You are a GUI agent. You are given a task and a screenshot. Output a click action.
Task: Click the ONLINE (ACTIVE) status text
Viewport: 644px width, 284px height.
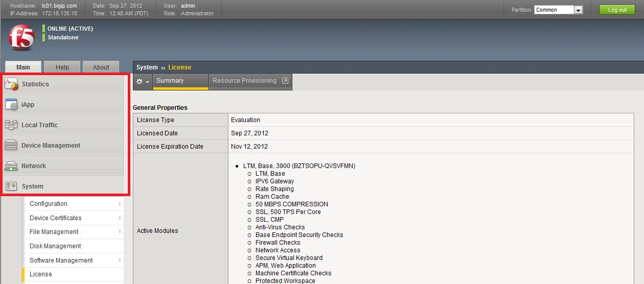click(70, 29)
